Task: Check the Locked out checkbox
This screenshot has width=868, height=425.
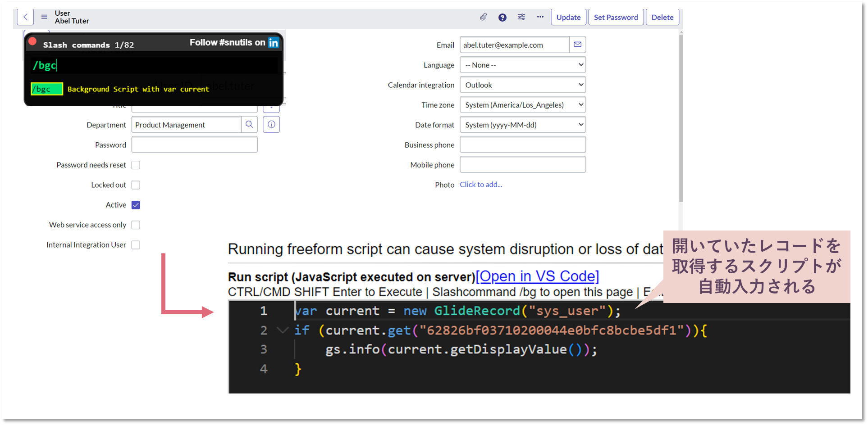Action: click(x=136, y=185)
